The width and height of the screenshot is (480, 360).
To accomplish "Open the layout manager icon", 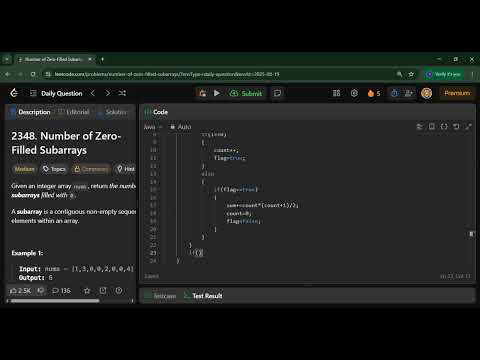I will coord(337,93).
